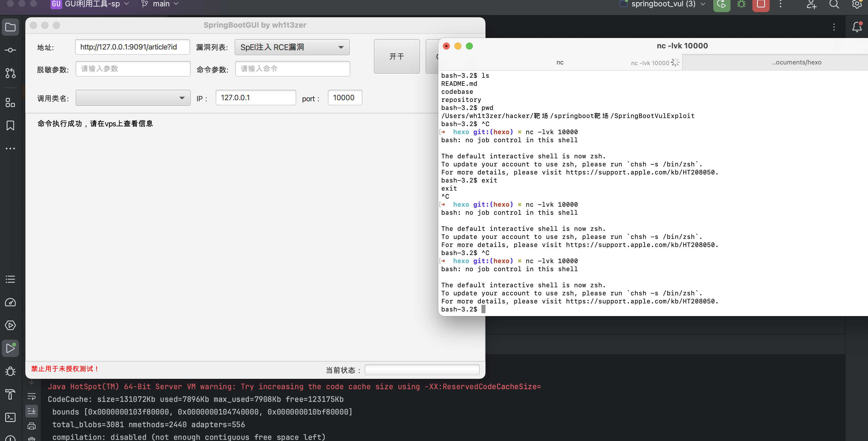868x441 pixels.
Task: Toggle scroll to end in console
Action: tap(32, 411)
